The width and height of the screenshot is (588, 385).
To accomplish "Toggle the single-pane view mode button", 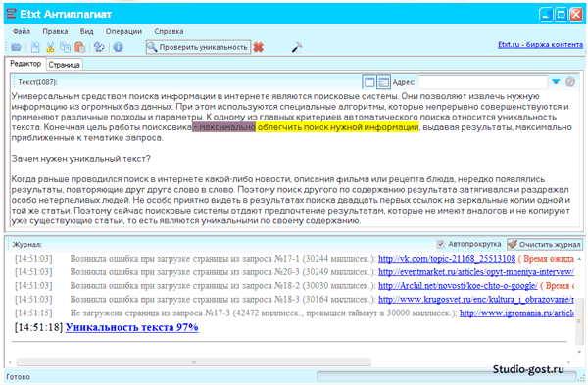I will pos(369,82).
